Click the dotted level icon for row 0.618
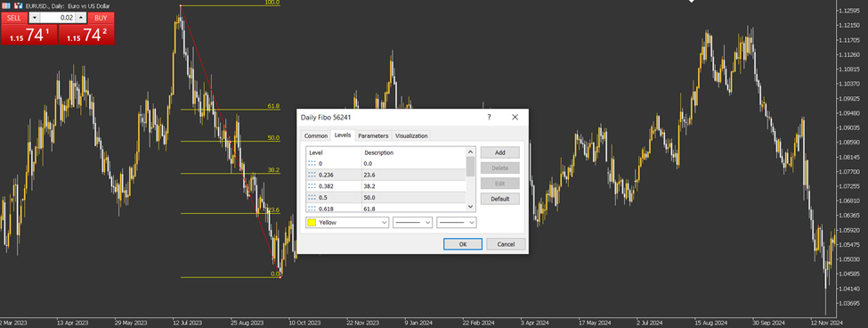This screenshot has height=328, width=868. tap(312, 209)
